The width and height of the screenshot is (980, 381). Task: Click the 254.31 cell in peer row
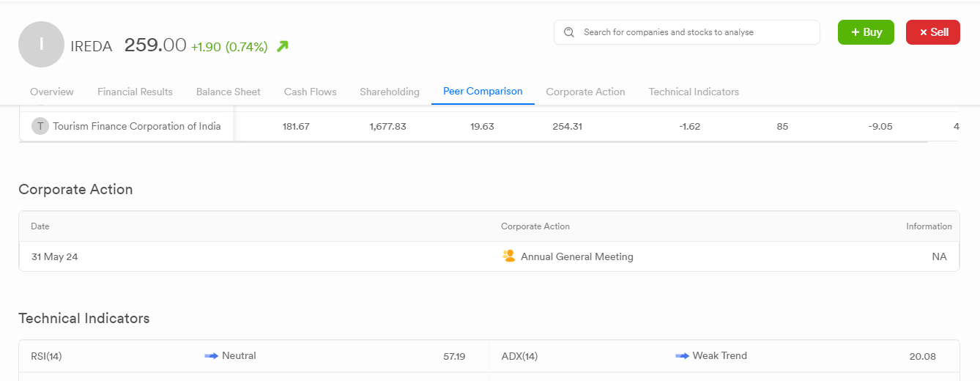tap(568, 126)
